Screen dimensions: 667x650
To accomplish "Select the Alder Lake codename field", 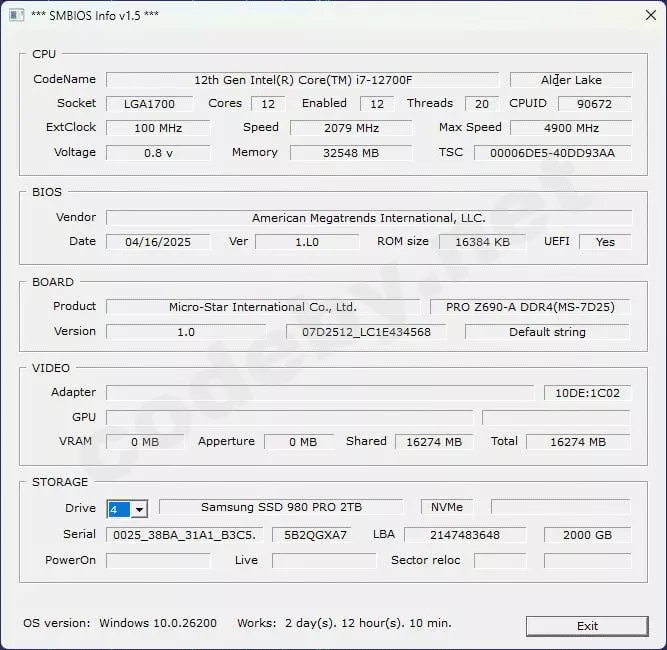I will 570,80.
